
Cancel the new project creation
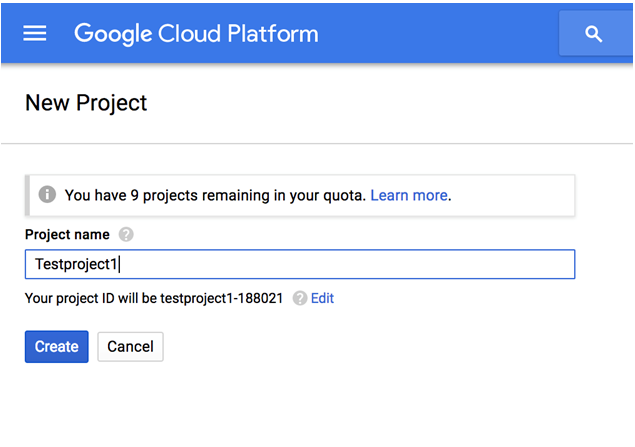[x=130, y=346]
